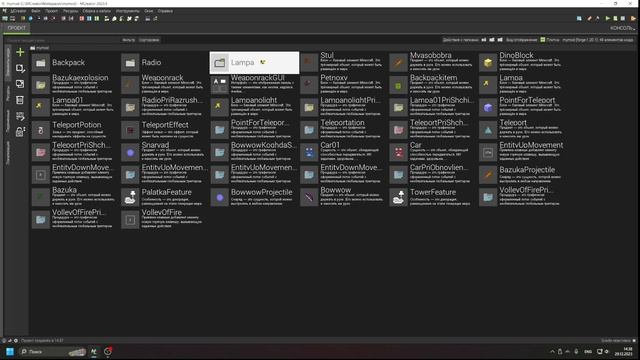Click the green plus add element icon
Viewport: 640px width, 360px height.
pos(20,52)
